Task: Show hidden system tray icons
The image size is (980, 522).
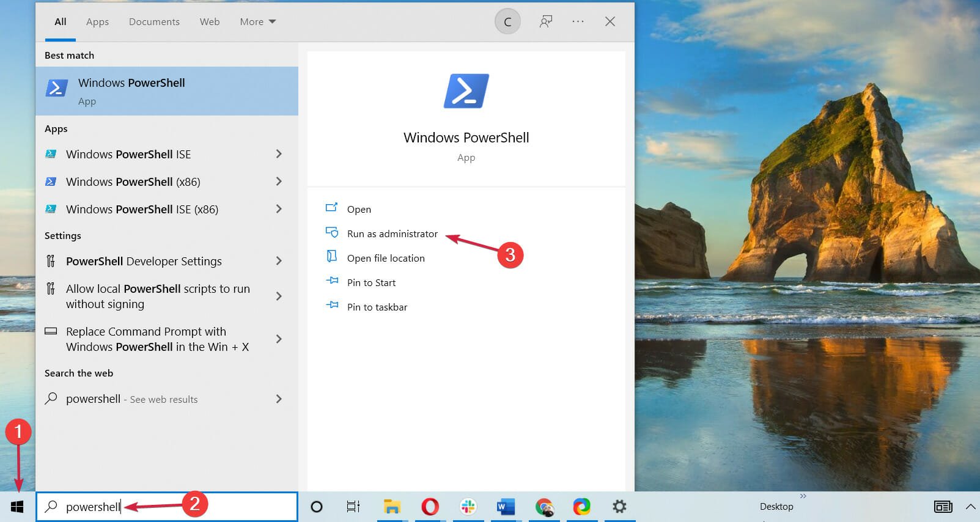Action: point(970,507)
